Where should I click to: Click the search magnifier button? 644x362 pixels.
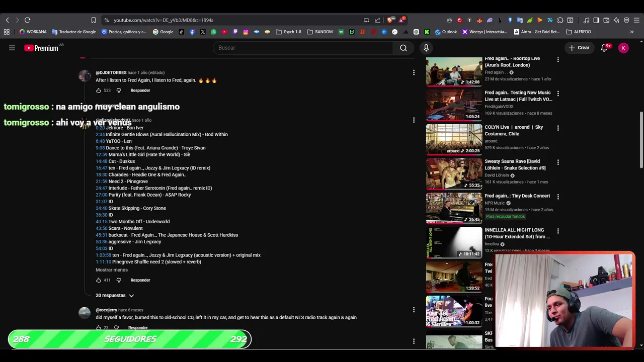404,48
